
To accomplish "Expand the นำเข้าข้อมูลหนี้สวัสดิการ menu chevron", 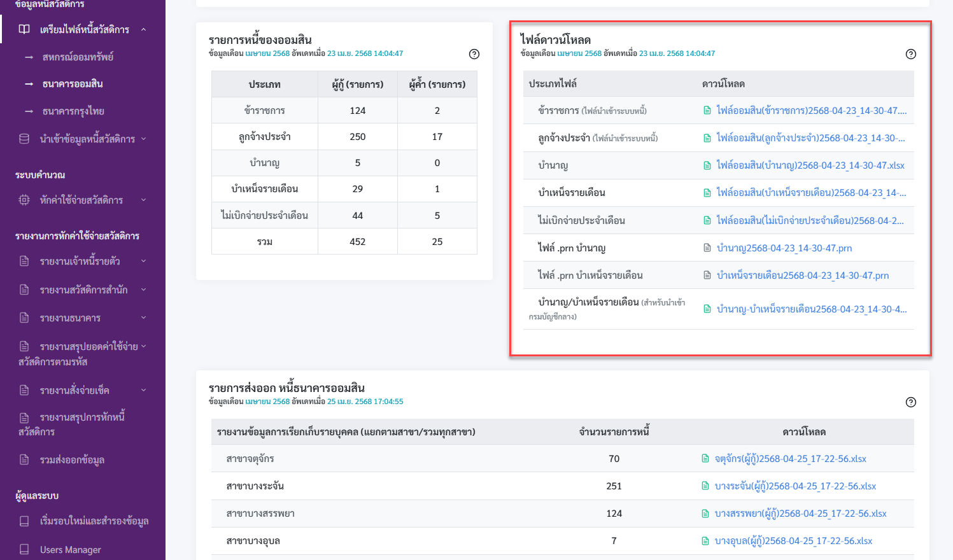I will coord(143,138).
